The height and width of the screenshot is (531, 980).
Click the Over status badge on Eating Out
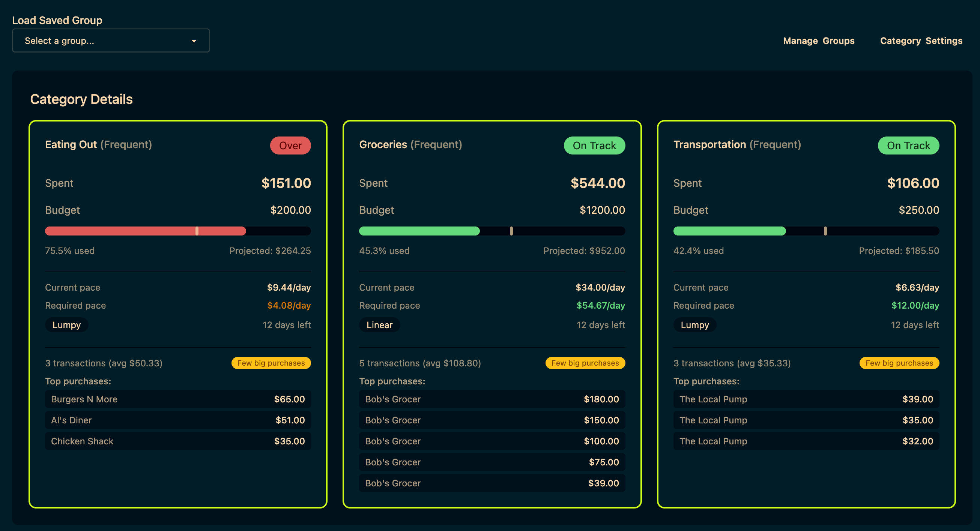click(x=290, y=145)
